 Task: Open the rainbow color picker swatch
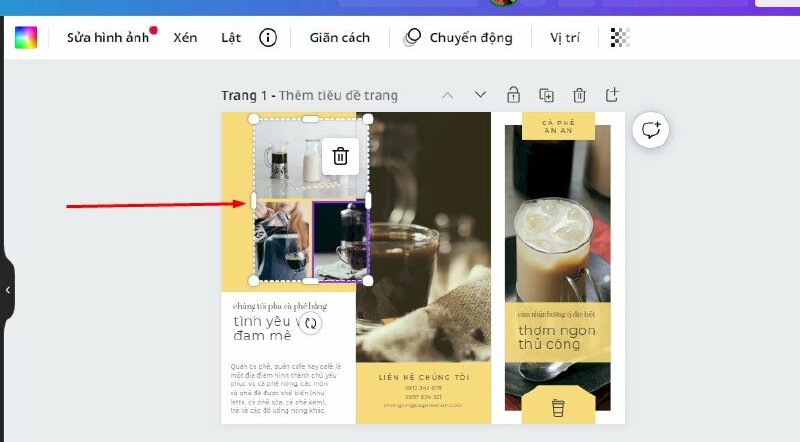click(x=25, y=38)
